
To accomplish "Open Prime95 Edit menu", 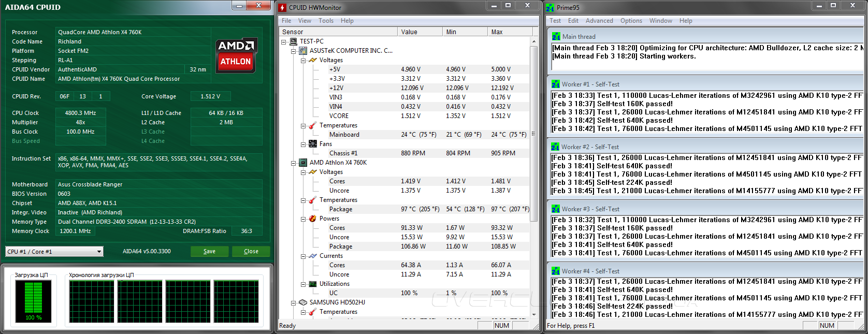I will coord(573,21).
